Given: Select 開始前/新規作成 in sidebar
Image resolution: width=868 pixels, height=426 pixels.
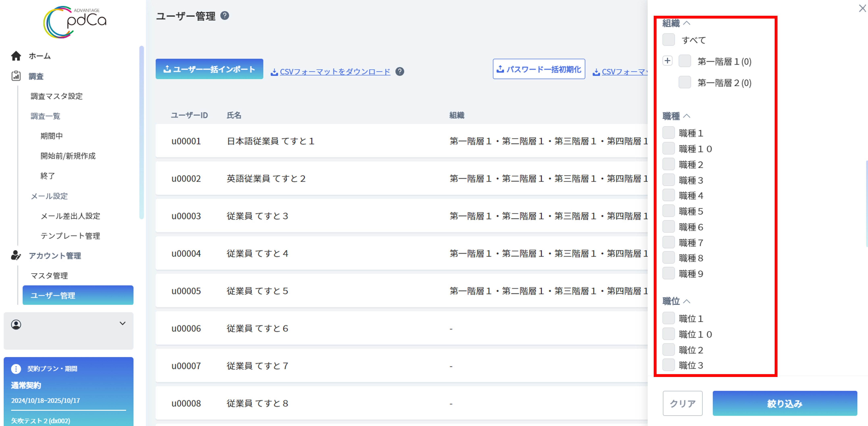Looking at the screenshot, I should pyautogui.click(x=68, y=156).
